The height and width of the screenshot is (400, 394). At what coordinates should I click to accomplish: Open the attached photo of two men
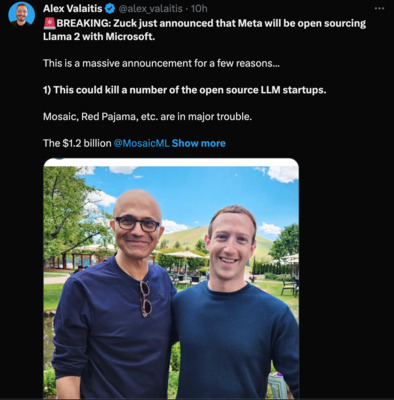pos(171,279)
